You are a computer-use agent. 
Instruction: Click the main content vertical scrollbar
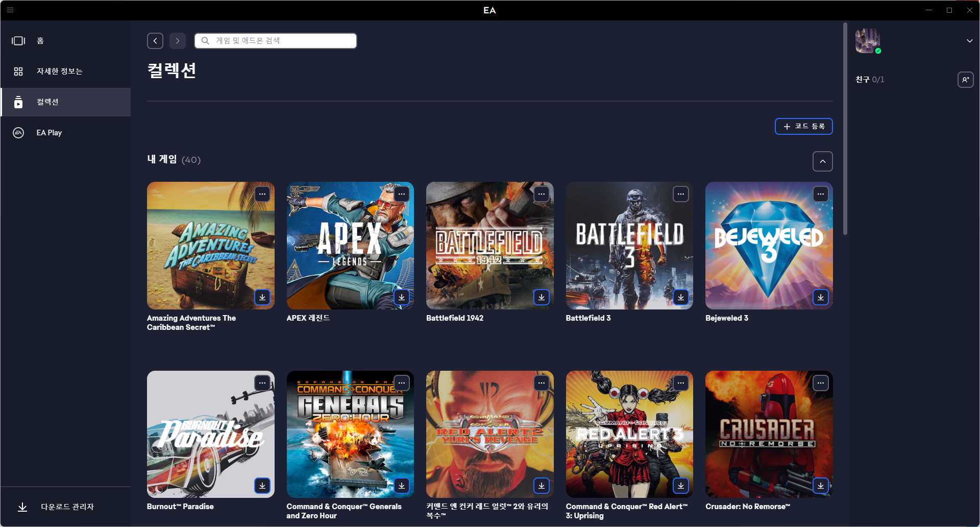845,129
